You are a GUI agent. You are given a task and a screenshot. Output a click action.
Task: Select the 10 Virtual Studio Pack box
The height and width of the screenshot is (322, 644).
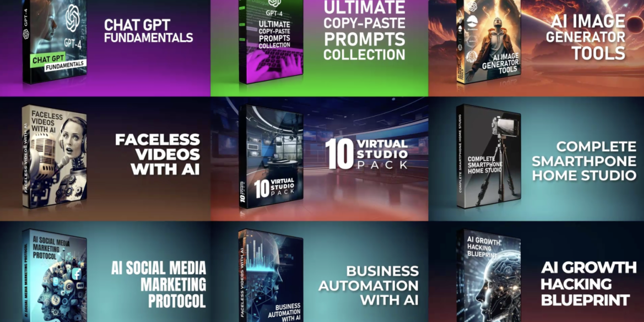pos(271,156)
